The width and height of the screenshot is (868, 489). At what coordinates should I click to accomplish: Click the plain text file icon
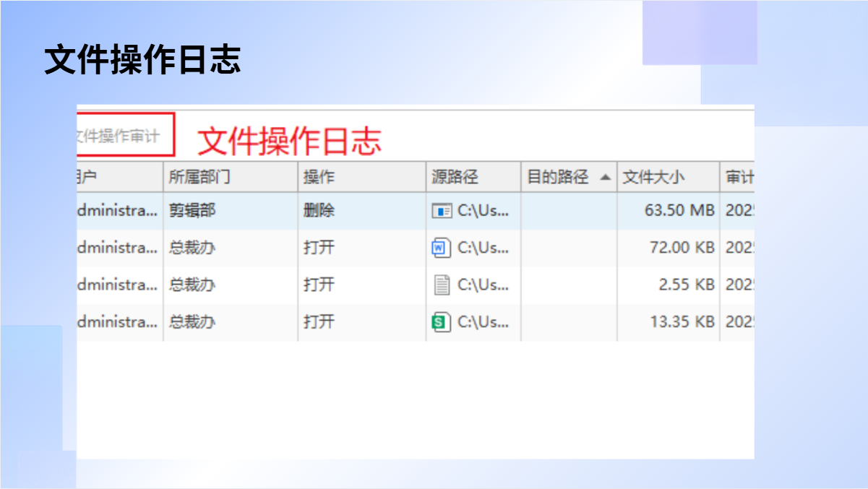click(441, 285)
